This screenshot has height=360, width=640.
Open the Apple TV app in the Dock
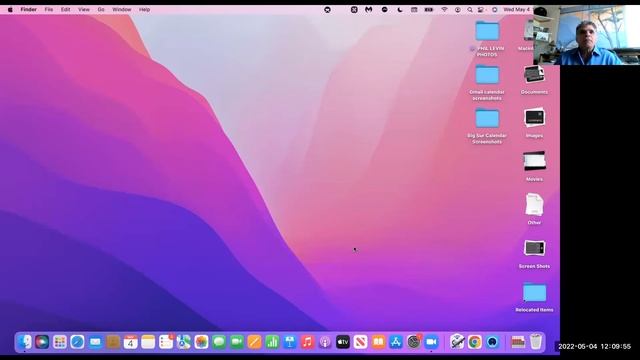pos(343,342)
